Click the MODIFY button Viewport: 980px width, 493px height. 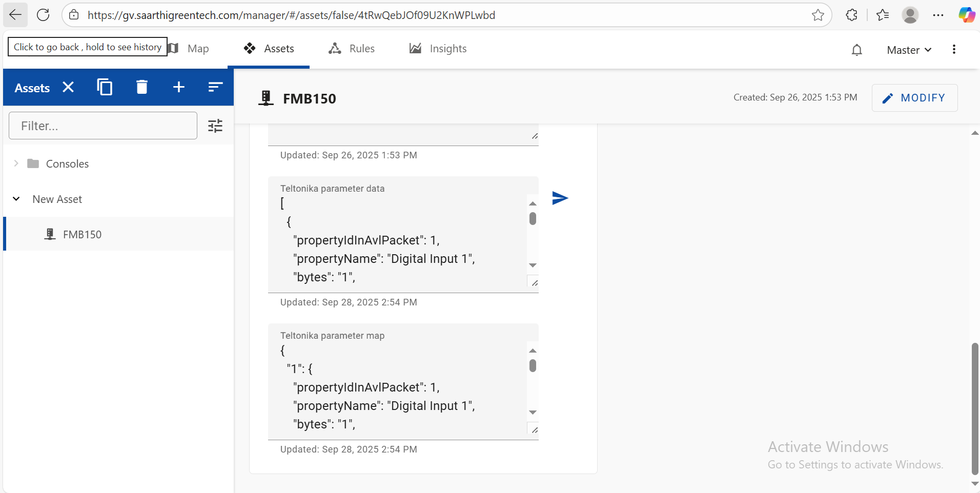click(914, 98)
